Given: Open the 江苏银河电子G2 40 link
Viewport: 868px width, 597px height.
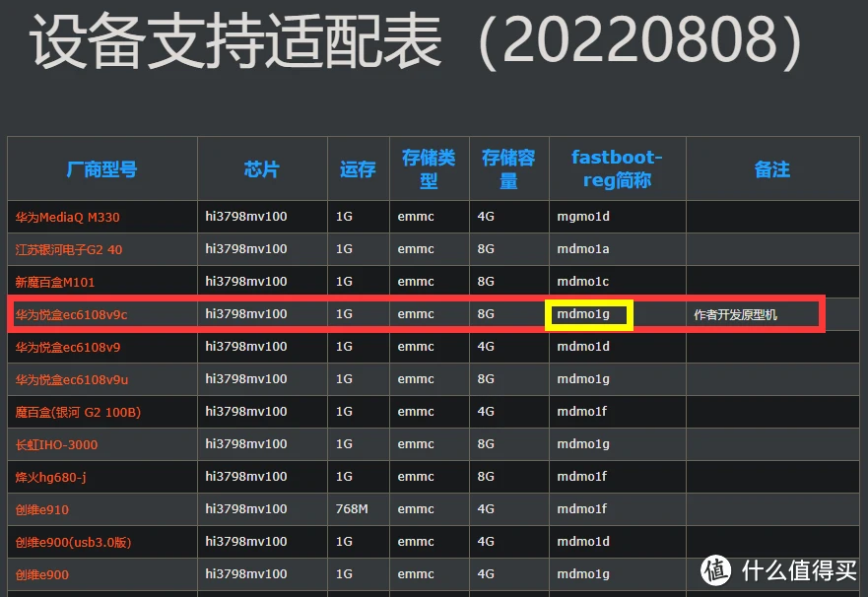Looking at the screenshot, I should (69, 250).
